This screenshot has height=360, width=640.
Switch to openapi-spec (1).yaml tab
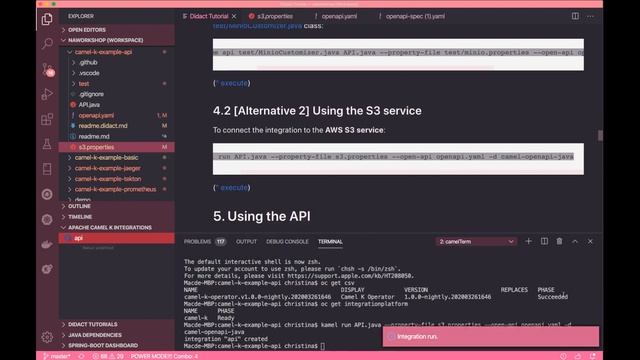[415, 16]
